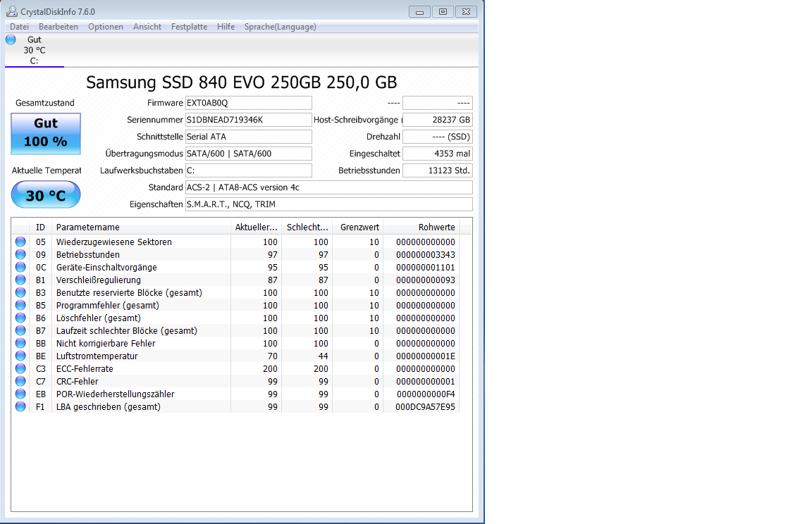Select the Verschleißregulierung parameter name
Viewport: 812px width, 524px height.
click(99, 280)
